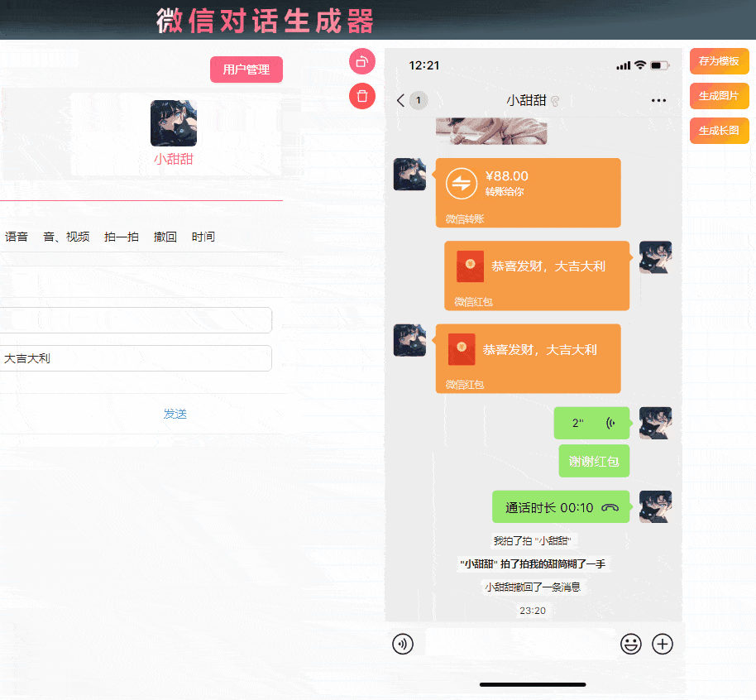The width and height of the screenshot is (756, 700).
Task: Click the 小甜甜撤回了一条消息 notice
Action: click(x=533, y=587)
